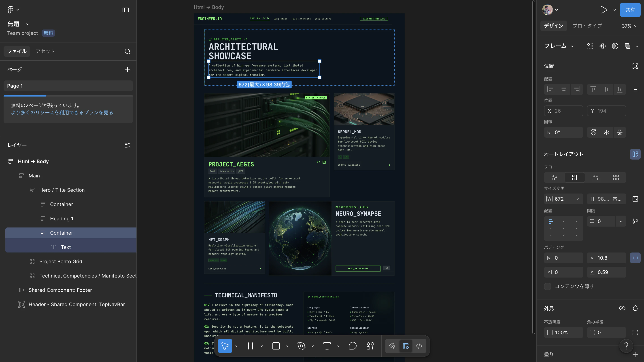Select the Rectangle shape tool
Viewport: 644px width, 362px height.
(x=276, y=346)
